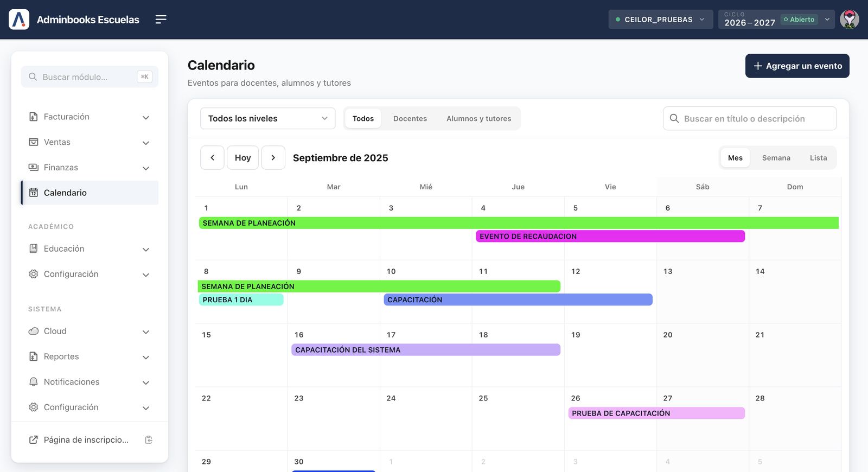Click the Académico Configuración gear icon
Image resolution: width=868 pixels, height=472 pixels.
(34, 274)
